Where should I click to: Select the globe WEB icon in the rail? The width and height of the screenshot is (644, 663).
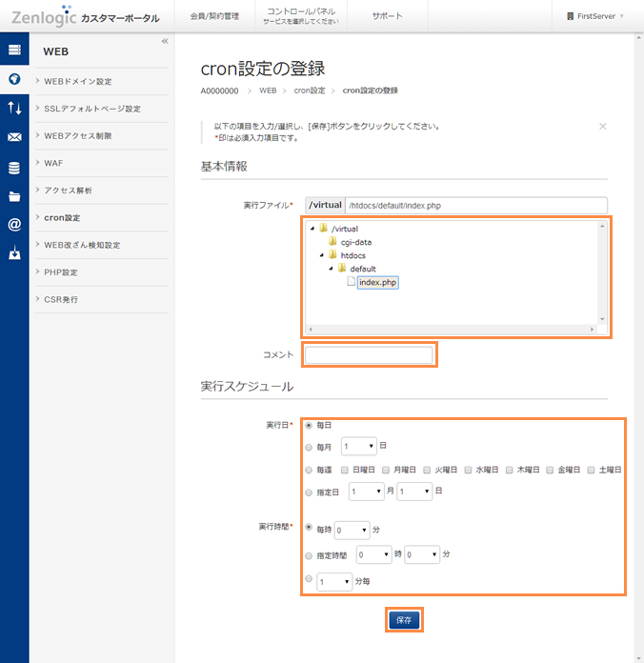coord(14,79)
